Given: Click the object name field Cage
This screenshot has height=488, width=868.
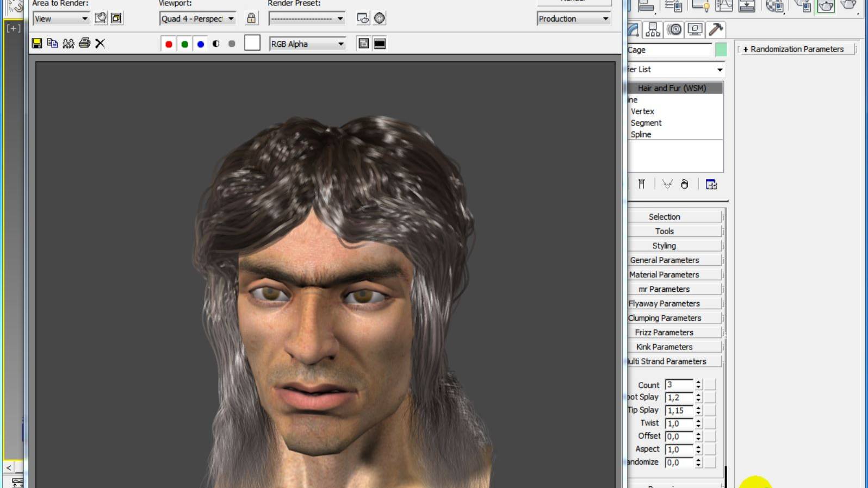Looking at the screenshot, I should (x=669, y=50).
